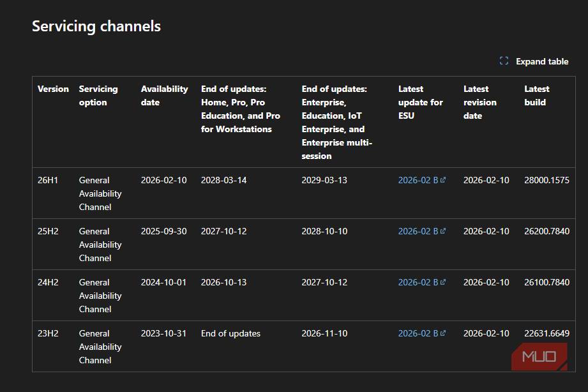This screenshot has height=392, width=588.
Task: Click the Expand table text button
Action: click(541, 61)
